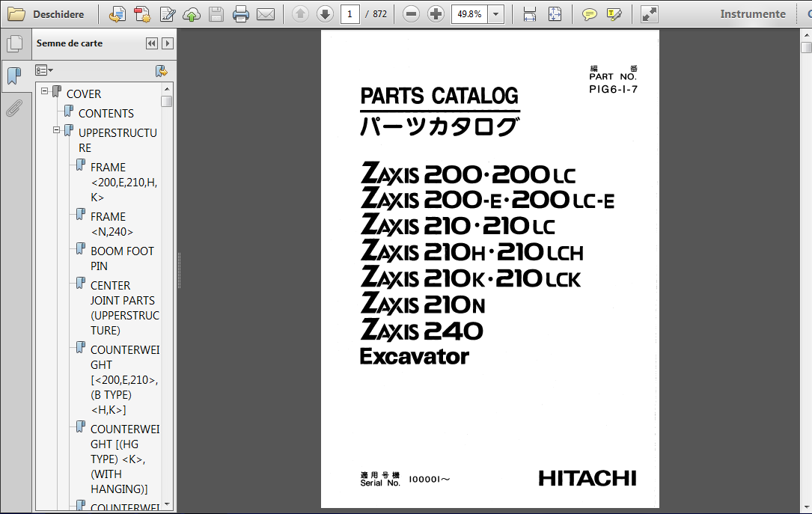812x514 pixels.
Task: Click the document vertical scrollbar thumb
Action: [806, 48]
